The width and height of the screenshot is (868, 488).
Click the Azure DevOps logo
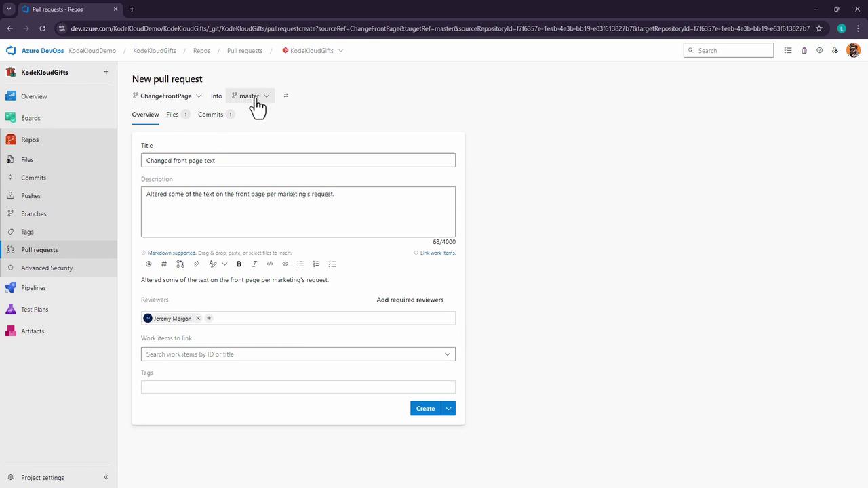(x=11, y=50)
